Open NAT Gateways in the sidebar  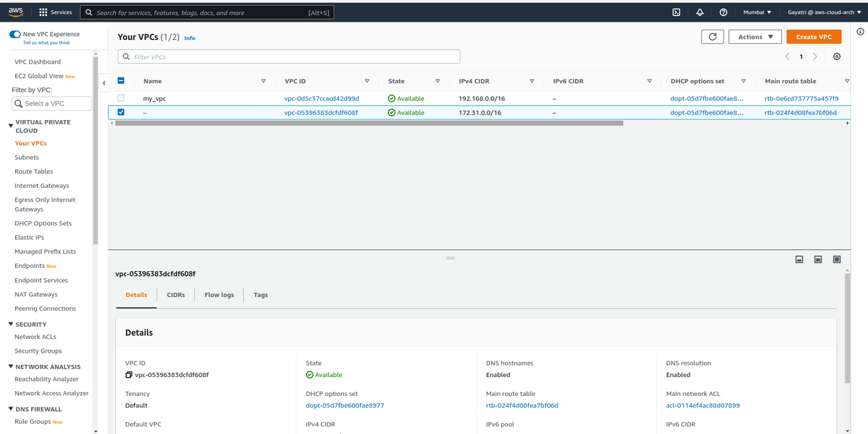36,294
